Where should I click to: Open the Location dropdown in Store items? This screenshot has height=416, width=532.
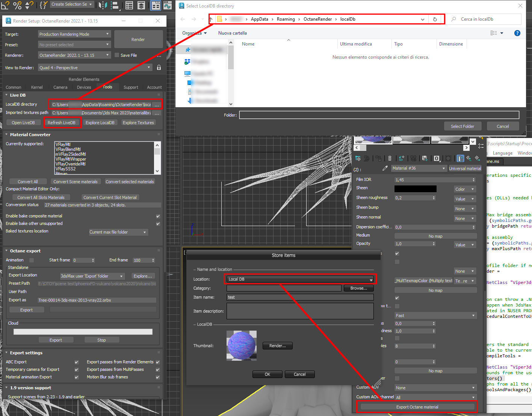point(300,279)
